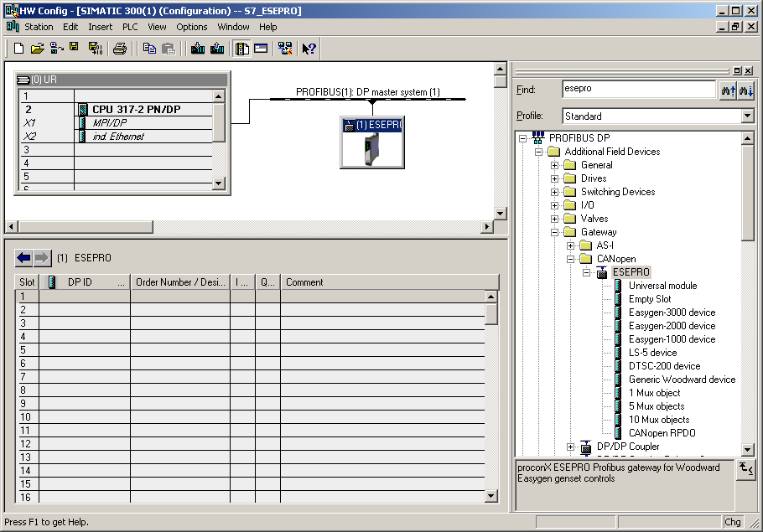This screenshot has height=532, width=763.
Task: Collapse the PROFIBUS DP tree node
Action: (522, 138)
